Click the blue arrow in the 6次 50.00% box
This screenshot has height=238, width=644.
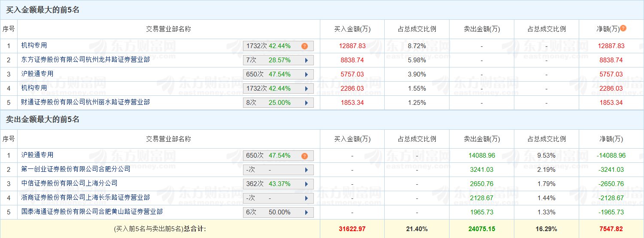pos(307,212)
